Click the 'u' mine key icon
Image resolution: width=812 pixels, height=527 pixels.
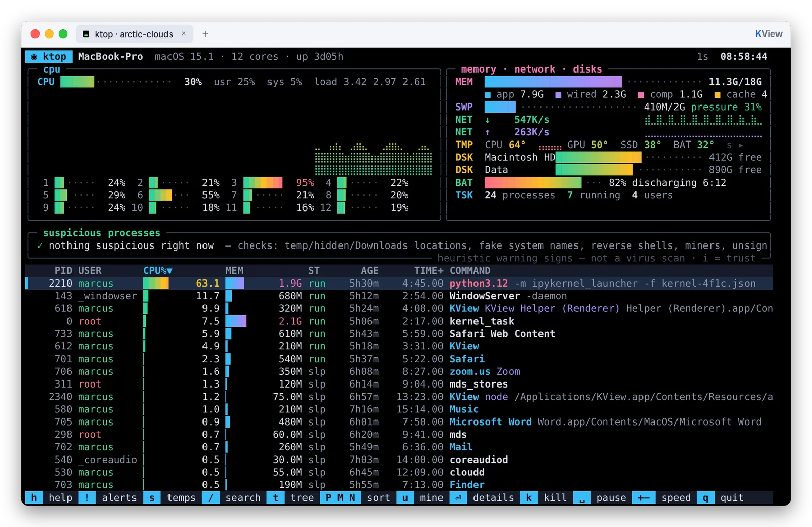click(x=405, y=498)
